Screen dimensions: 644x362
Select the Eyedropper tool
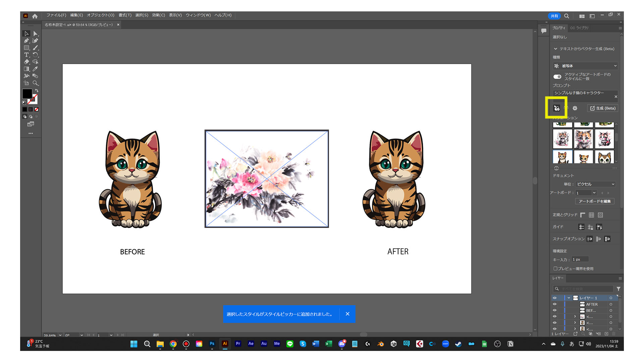(x=35, y=69)
